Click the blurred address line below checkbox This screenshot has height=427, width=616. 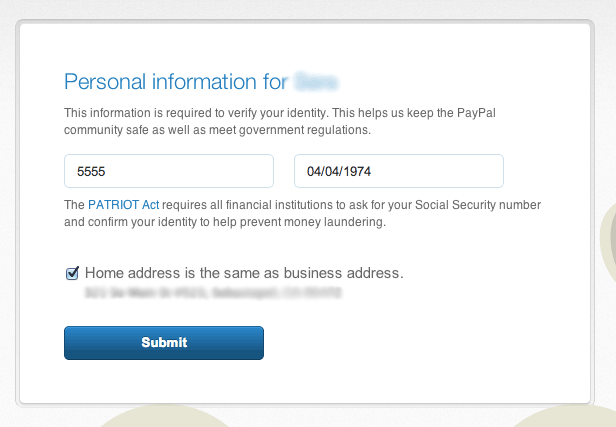pyautogui.click(x=213, y=293)
